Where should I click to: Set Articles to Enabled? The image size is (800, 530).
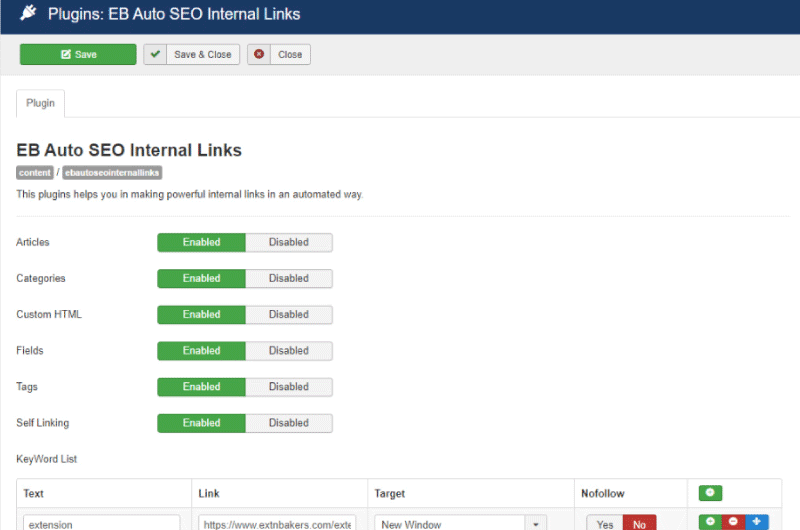point(202,242)
